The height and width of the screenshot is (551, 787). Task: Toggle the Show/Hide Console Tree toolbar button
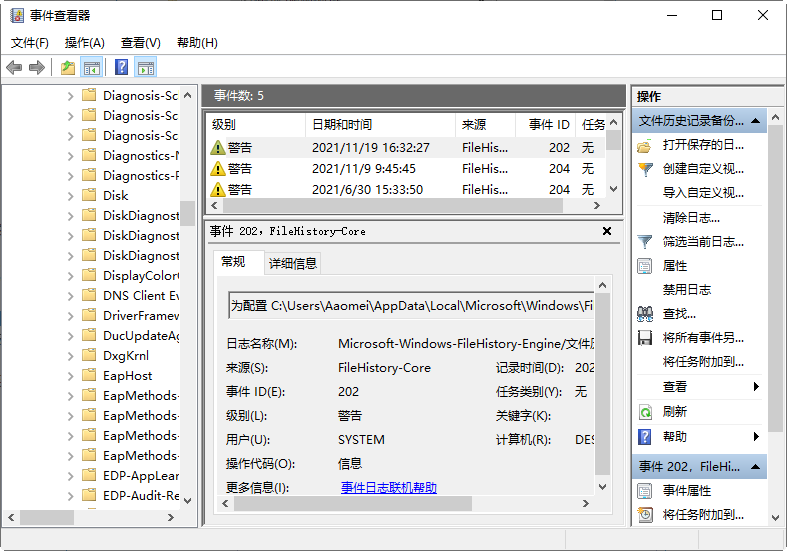coord(92,68)
